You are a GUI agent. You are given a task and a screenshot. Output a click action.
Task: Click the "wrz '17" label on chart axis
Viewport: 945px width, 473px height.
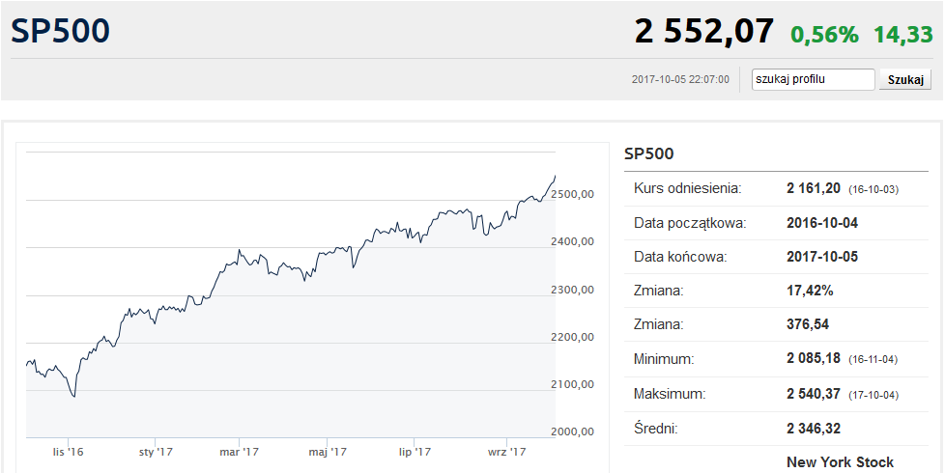tap(506, 452)
